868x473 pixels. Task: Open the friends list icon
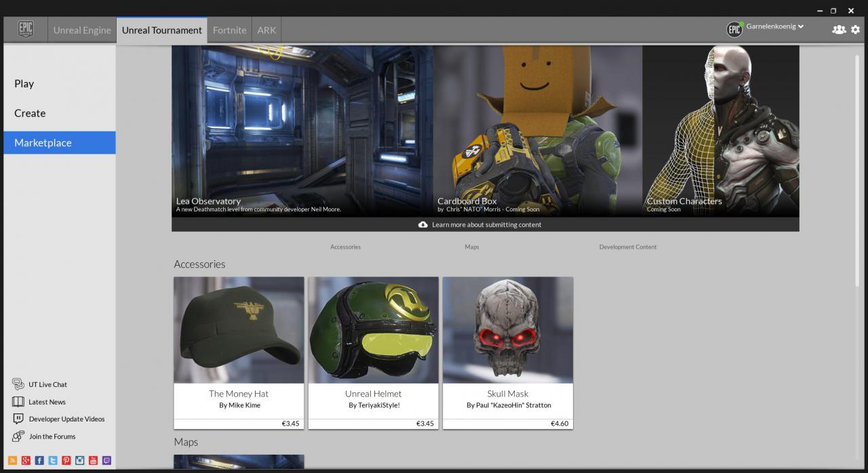tap(839, 29)
